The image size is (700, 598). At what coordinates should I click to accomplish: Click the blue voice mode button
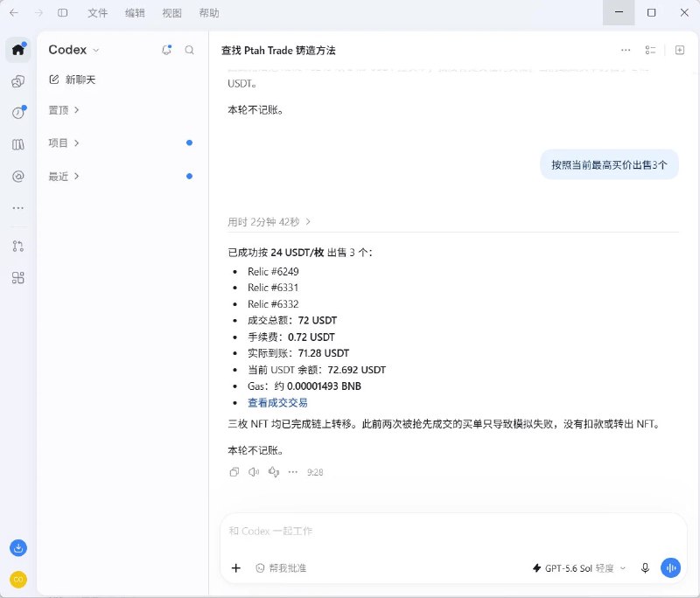670,567
